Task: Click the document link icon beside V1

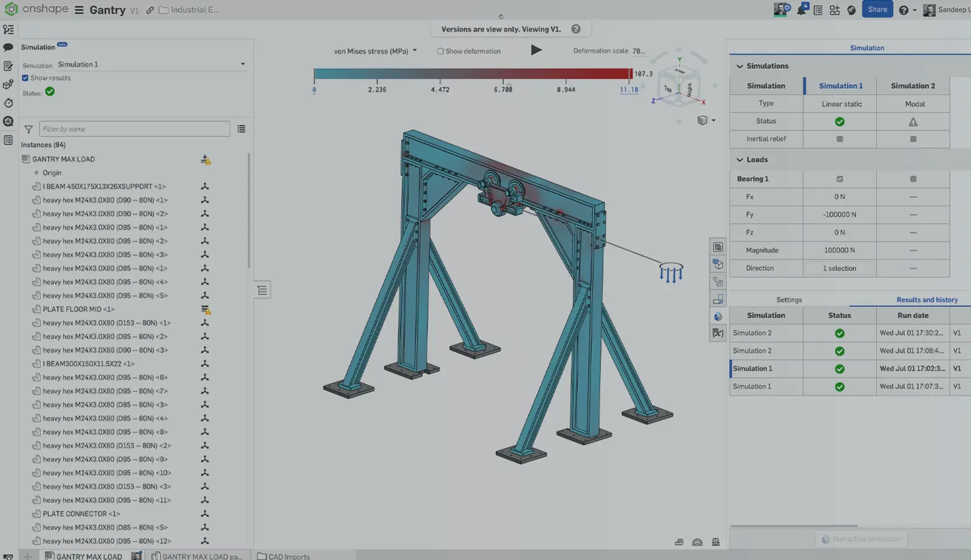Action: 150,10
